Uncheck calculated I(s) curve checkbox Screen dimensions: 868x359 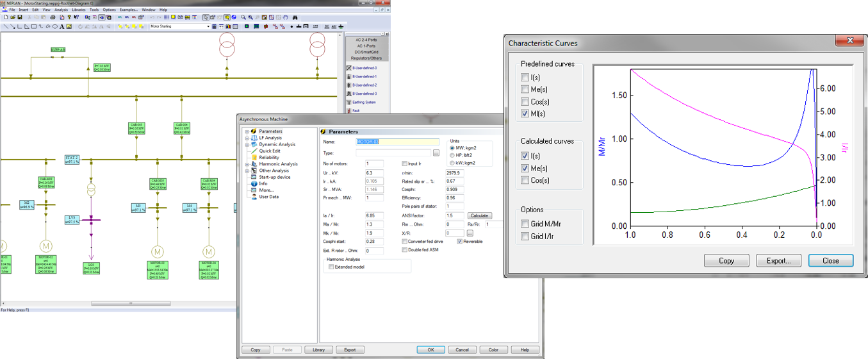click(526, 156)
